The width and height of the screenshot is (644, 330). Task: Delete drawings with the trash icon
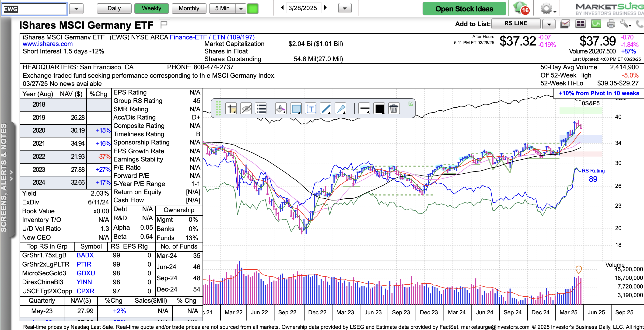pyautogui.click(x=393, y=109)
